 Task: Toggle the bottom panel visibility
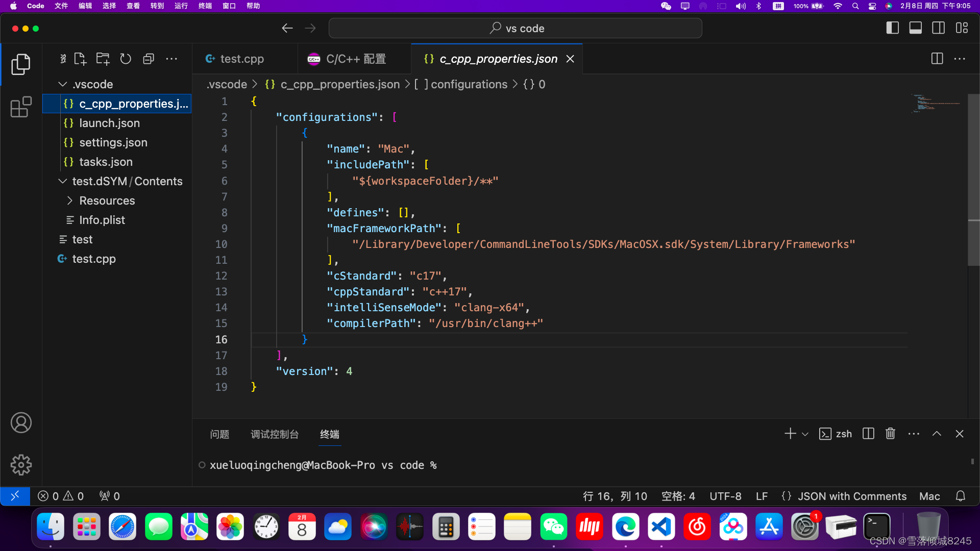[x=915, y=28]
